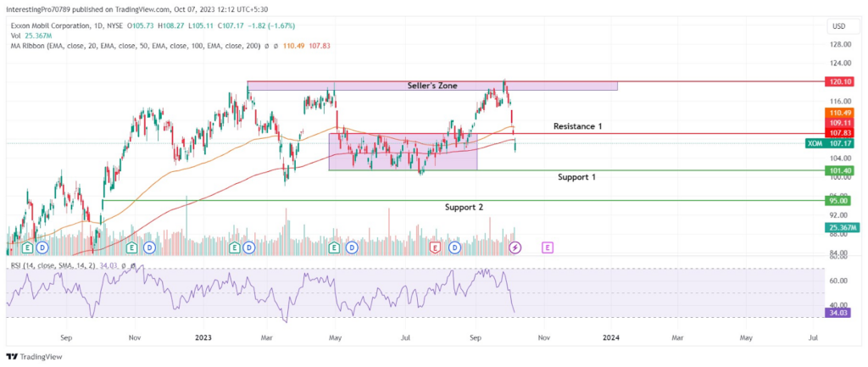Open the dividend D marker near Nov 2022
The width and height of the screenshot is (868, 367).
(x=148, y=247)
